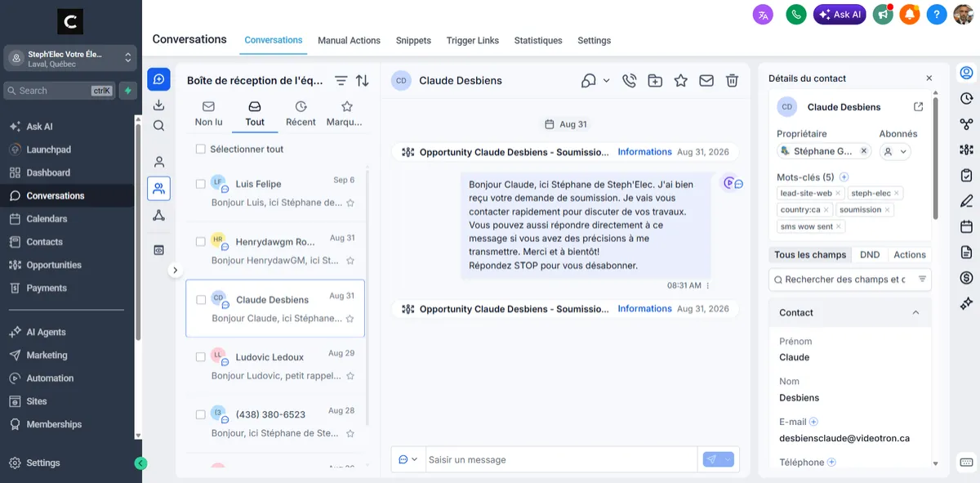Star the Claude Desbiens conversation header
The image size is (980, 483).
click(x=680, y=80)
